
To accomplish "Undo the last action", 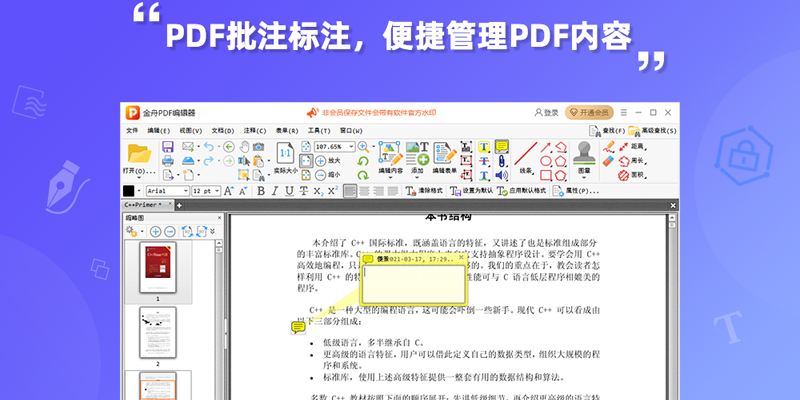I will pos(209,147).
